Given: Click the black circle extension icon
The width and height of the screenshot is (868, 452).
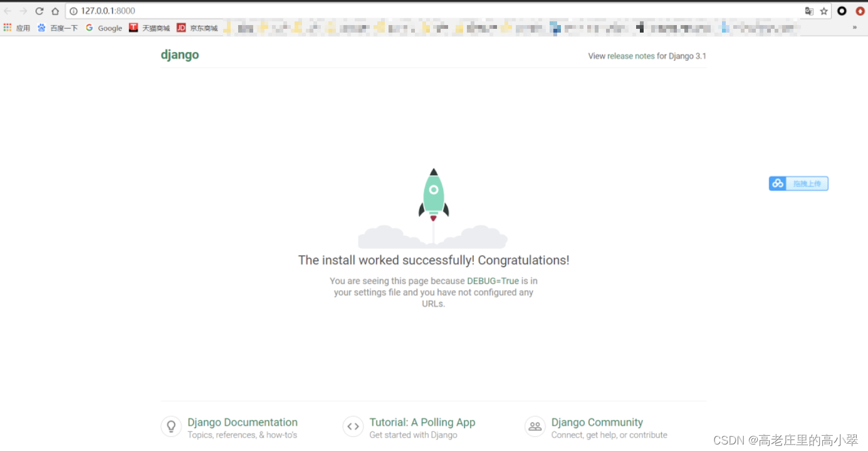Looking at the screenshot, I should (x=842, y=11).
